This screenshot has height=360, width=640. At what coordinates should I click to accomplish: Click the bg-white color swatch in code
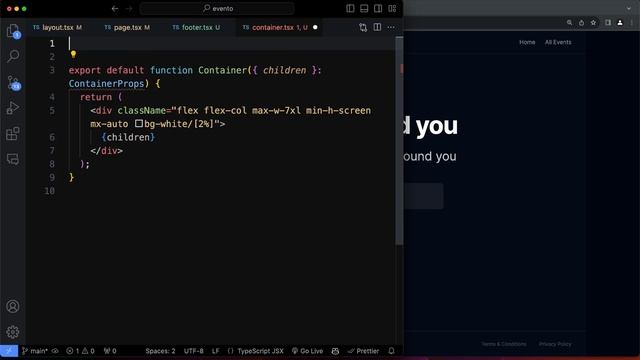pos(139,123)
